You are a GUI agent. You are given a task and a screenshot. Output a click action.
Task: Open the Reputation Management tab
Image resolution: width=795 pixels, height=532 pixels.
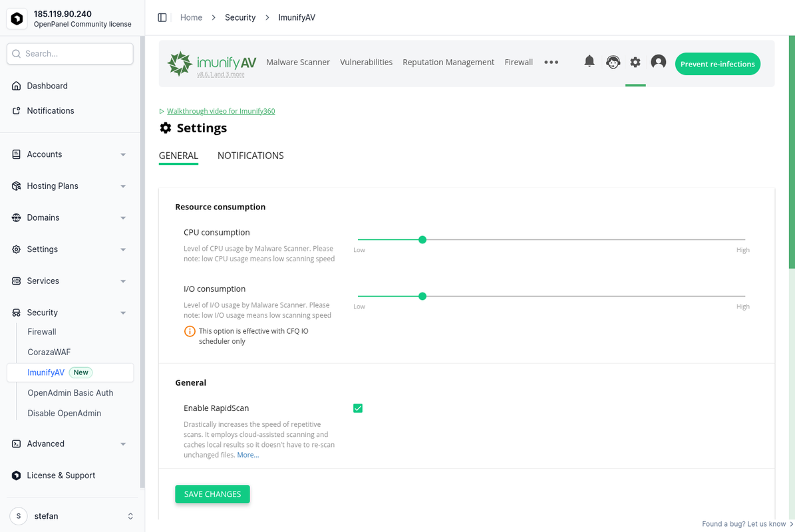pyautogui.click(x=448, y=62)
